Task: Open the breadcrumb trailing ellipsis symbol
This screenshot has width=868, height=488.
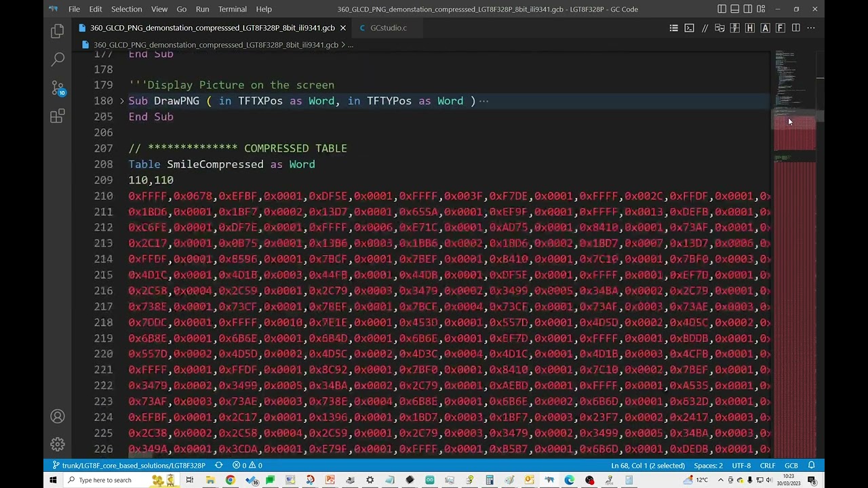Action: coord(351,45)
